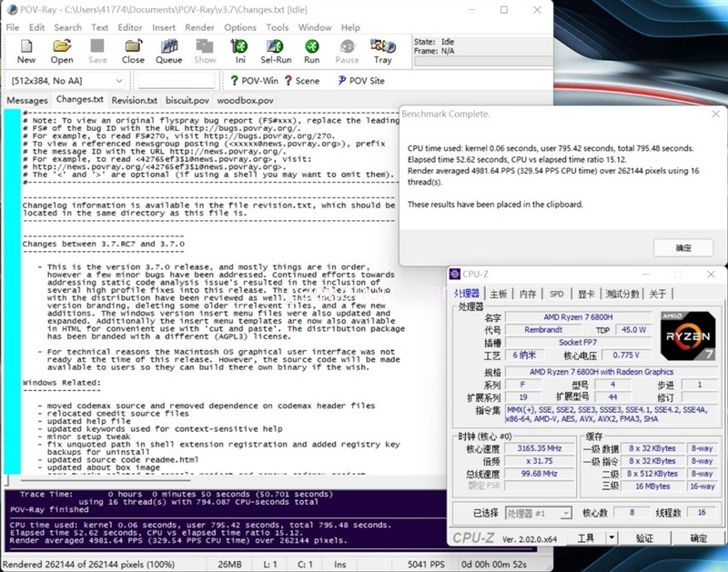Open the Render menu
The width and height of the screenshot is (728, 572).
[x=199, y=27]
